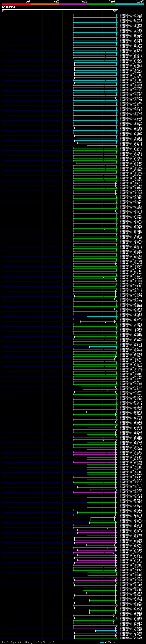This screenshot has width=146, height=644.
Task: Click the short cyan bar for UniRef100_B4FI29
Action: pyautogui.click(x=102, y=146)
